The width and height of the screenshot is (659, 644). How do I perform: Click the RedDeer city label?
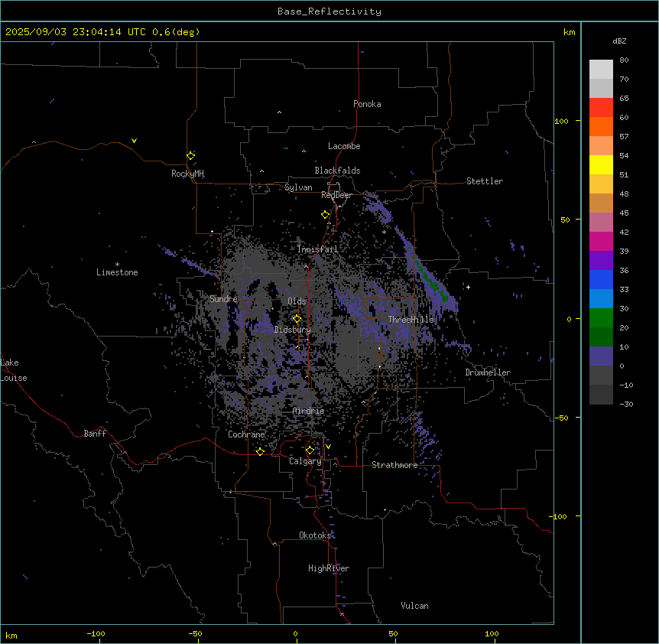[x=336, y=195]
